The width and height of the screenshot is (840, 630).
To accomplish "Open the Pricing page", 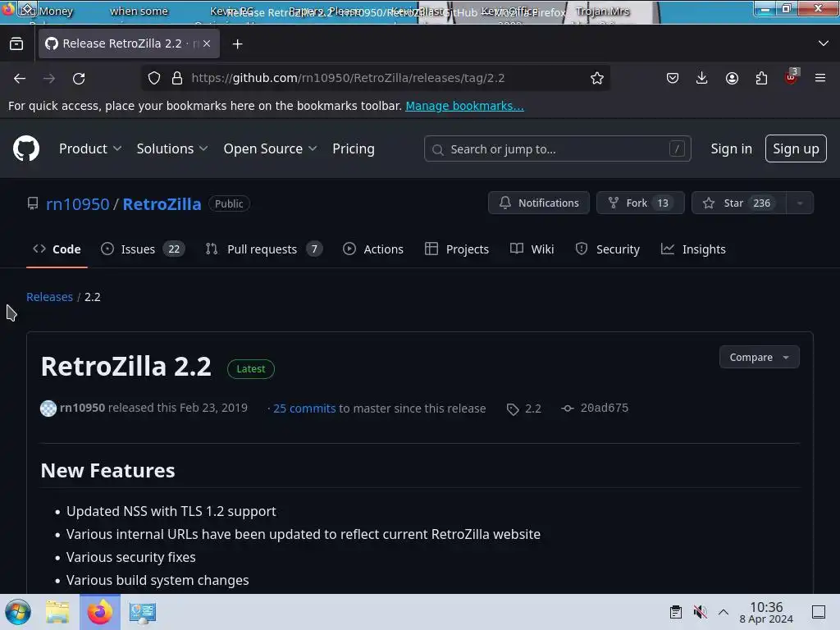I will click(x=353, y=149).
